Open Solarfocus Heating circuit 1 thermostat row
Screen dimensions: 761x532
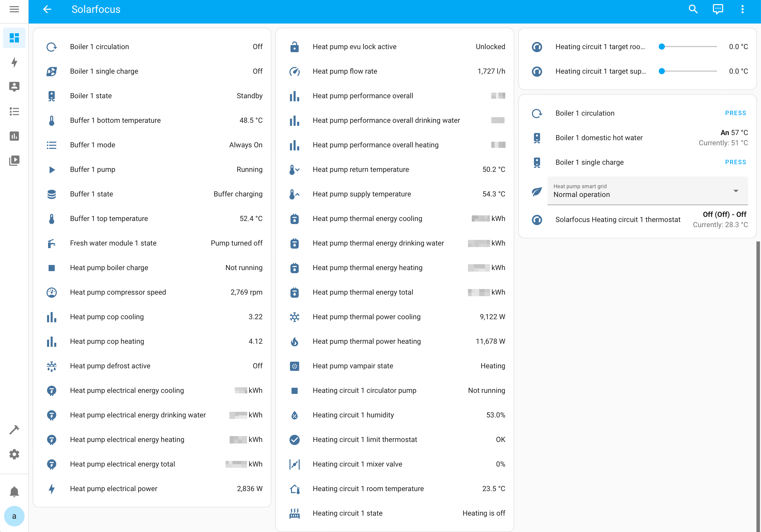tap(618, 219)
